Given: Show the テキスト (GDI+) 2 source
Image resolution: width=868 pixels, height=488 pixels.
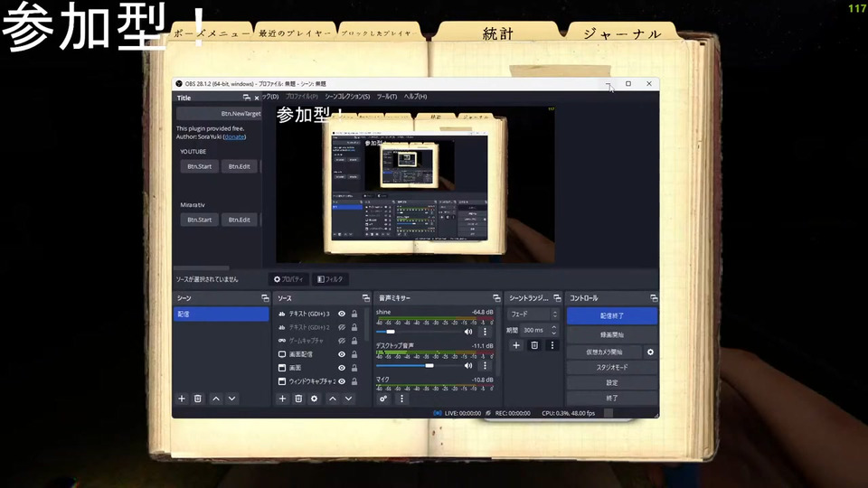Looking at the screenshot, I should coord(342,327).
